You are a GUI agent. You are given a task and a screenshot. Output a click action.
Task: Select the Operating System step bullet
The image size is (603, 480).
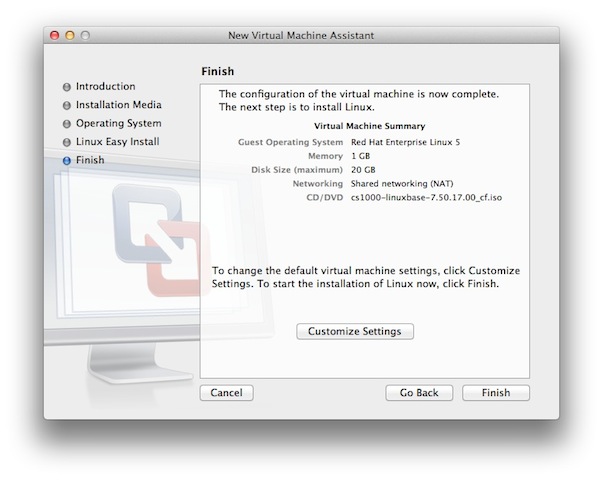(67, 124)
